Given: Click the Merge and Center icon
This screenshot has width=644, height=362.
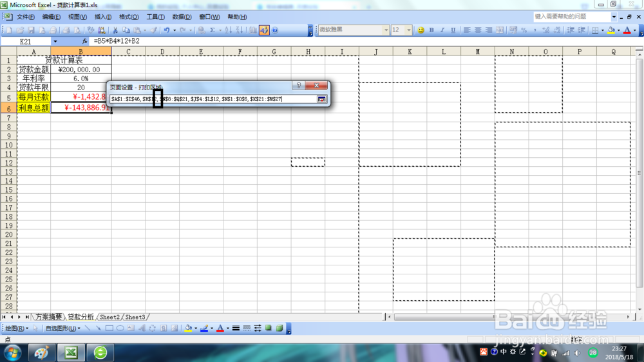Looking at the screenshot, I should 500,30.
